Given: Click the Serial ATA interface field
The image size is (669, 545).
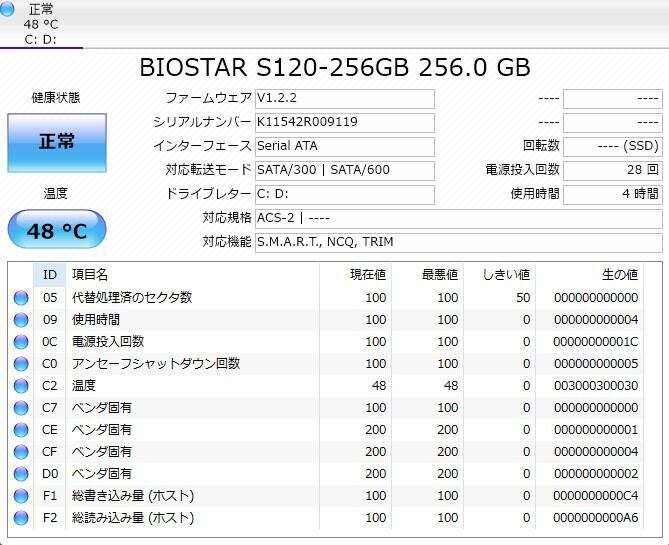Looking at the screenshot, I should tap(344, 146).
